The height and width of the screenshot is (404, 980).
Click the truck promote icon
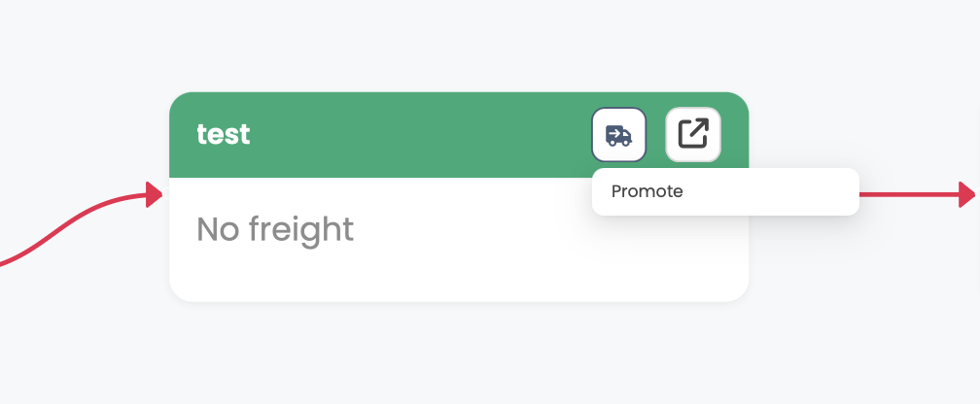pos(618,134)
